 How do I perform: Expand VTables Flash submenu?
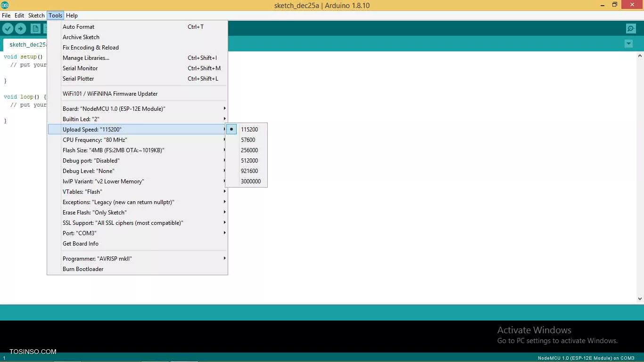138,192
